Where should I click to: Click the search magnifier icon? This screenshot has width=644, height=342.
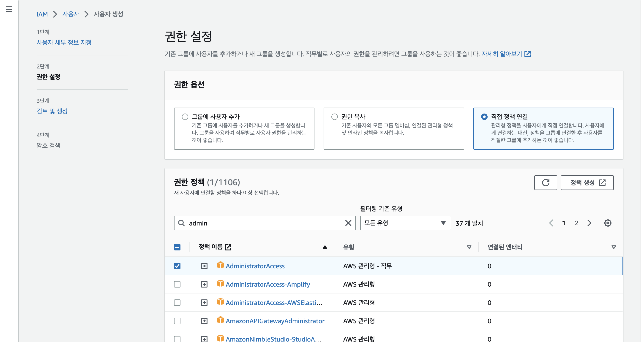click(x=182, y=223)
